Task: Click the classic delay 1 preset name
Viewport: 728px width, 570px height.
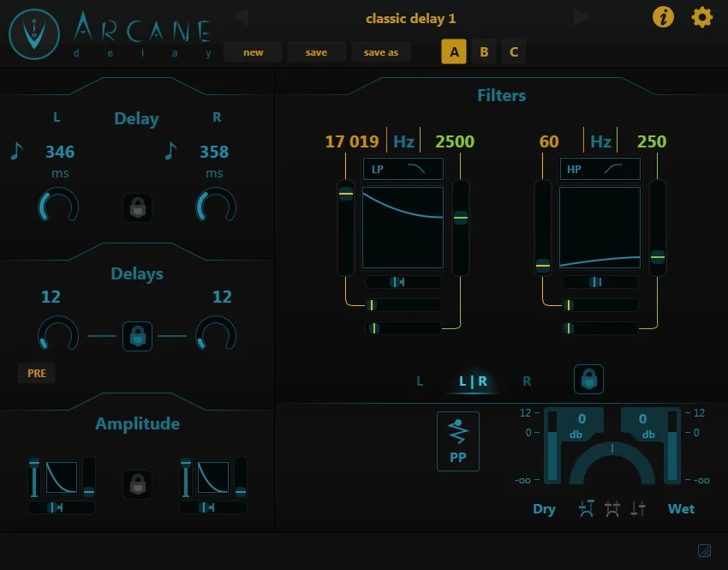Action: 411,19
